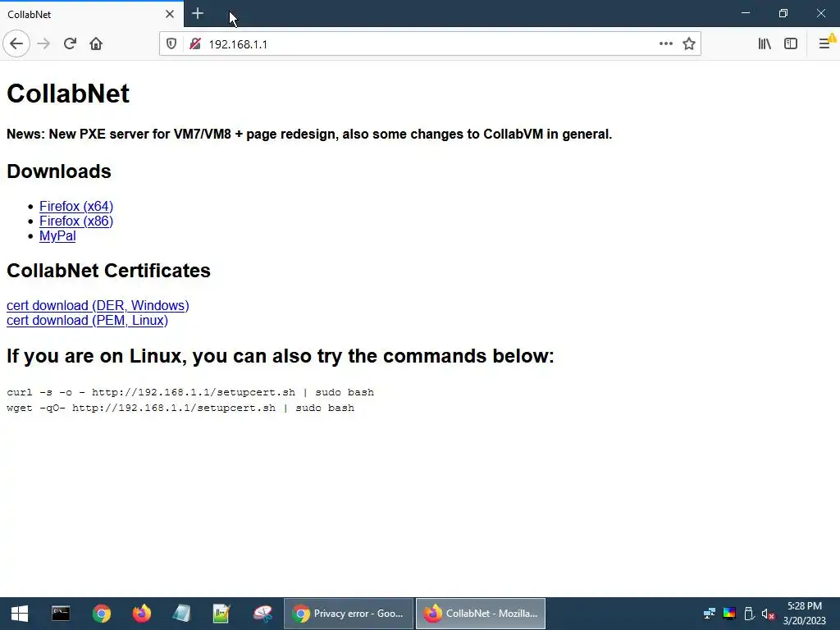Viewport: 840px width, 630px height.
Task: Bookmark this page with the star
Action: (689, 44)
